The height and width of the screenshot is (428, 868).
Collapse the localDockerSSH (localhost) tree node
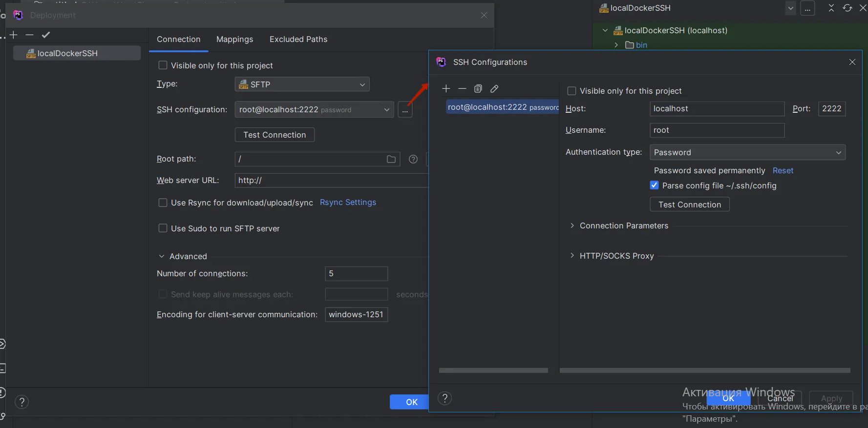606,30
